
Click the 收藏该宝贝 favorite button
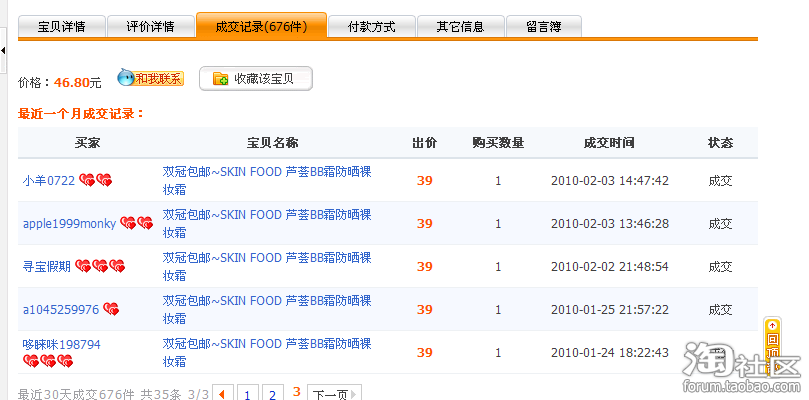pos(256,79)
